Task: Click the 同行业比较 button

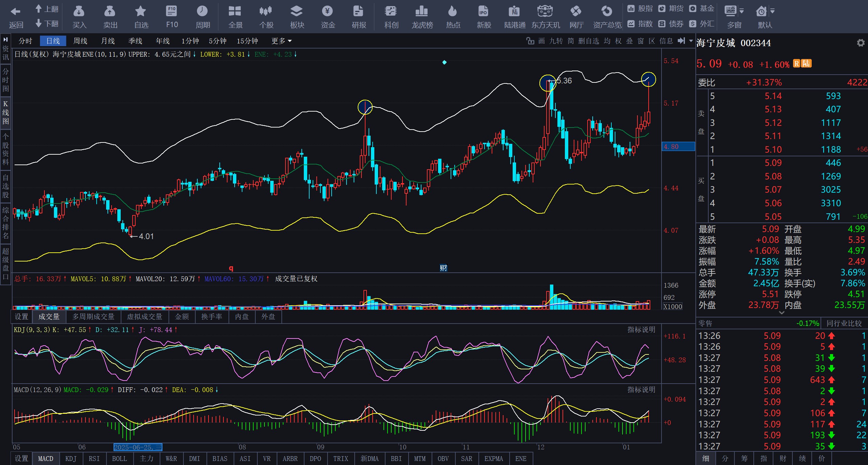Action: point(844,323)
